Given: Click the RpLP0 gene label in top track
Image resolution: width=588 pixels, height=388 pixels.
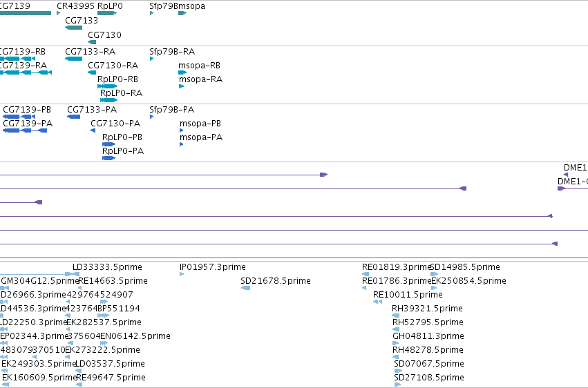Looking at the screenshot, I should point(110,6).
